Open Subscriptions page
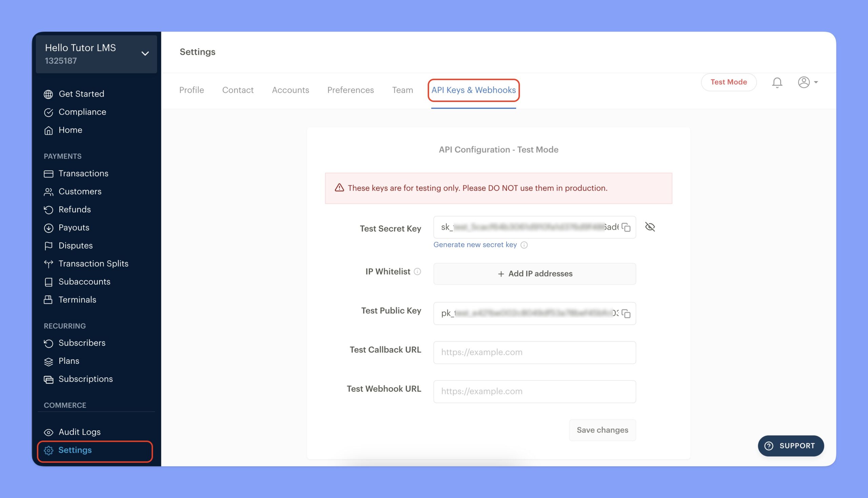Screen dimensions: 868x498 click(85, 379)
